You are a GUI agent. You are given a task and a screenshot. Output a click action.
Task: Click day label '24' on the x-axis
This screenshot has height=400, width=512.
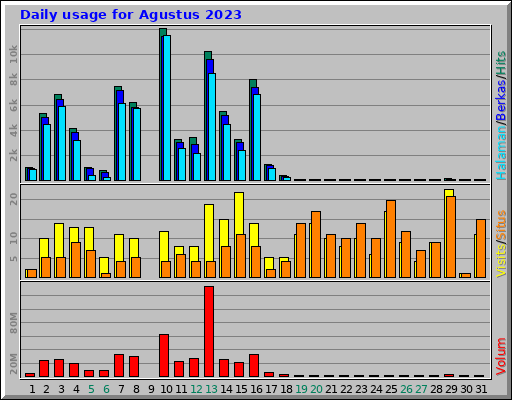[x=376, y=389]
